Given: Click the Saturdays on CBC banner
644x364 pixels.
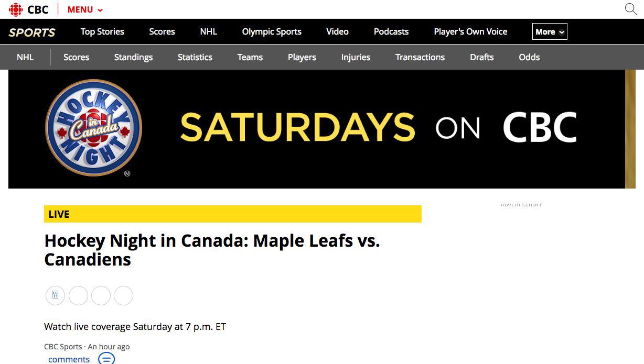Looking at the screenshot, I should [x=321, y=129].
